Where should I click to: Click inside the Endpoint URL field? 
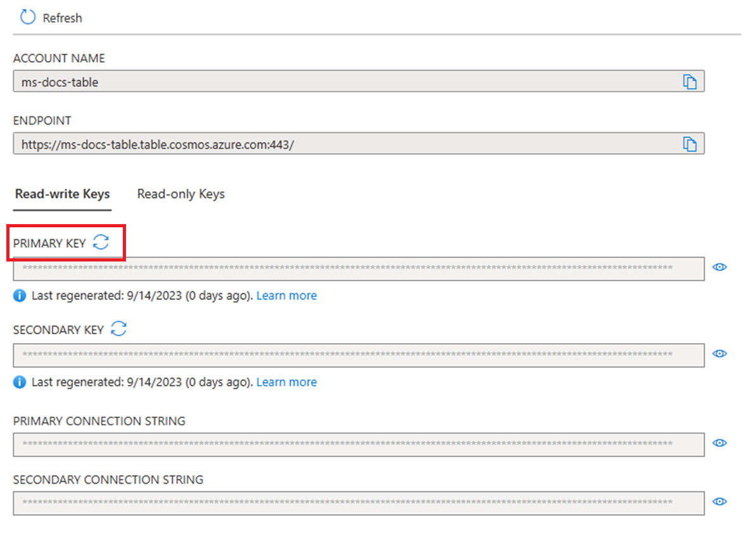point(359,144)
